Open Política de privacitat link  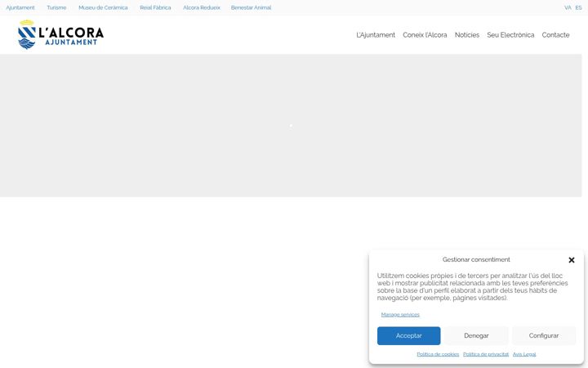pyautogui.click(x=486, y=354)
